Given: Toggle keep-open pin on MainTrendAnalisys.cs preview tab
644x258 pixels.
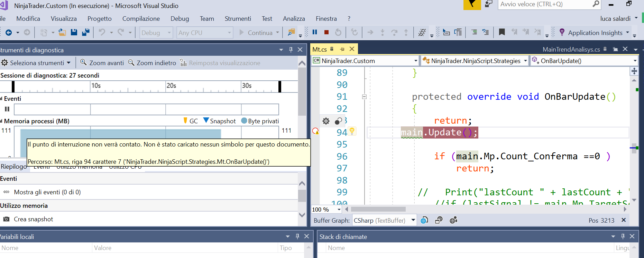Looking at the screenshot, I should click(x=615, y=49).
